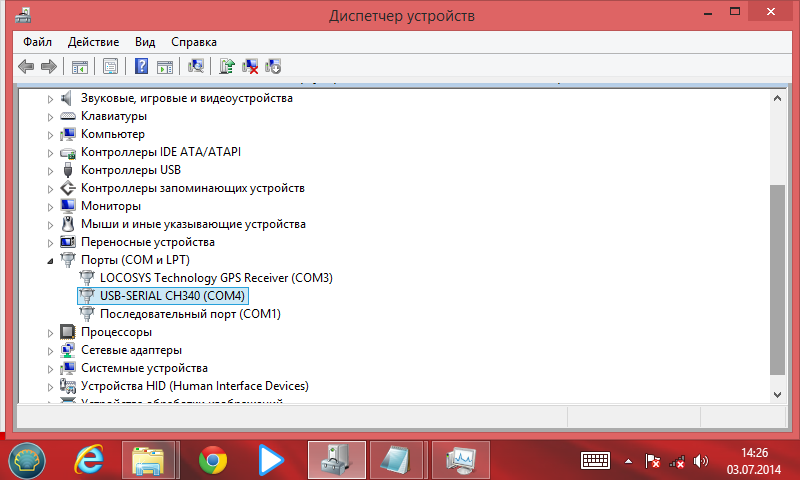
Task: Click the network status tray icon
Action: click(677, 462)
